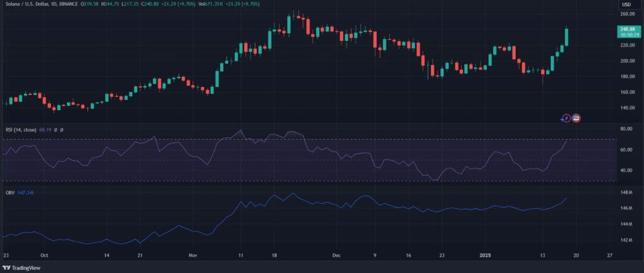Click the RSI value 68.19

click(44, 130)
